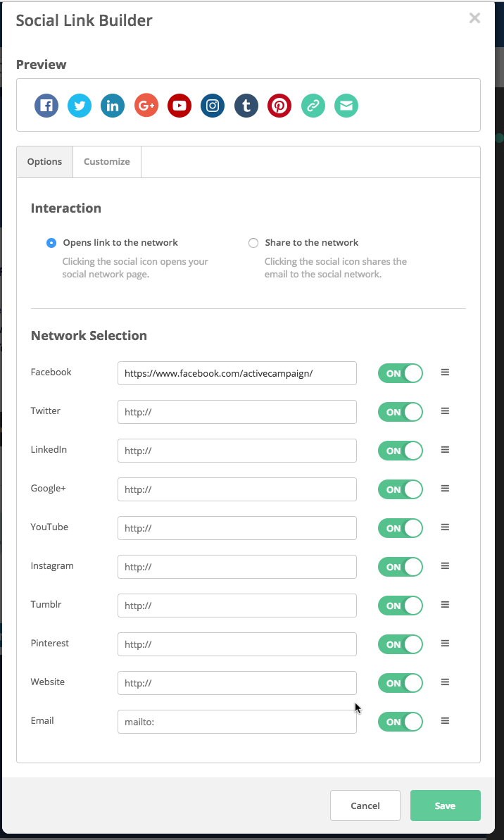Screen dimensions: 504x840
Task: Open the Options tab
Action: 45,162
